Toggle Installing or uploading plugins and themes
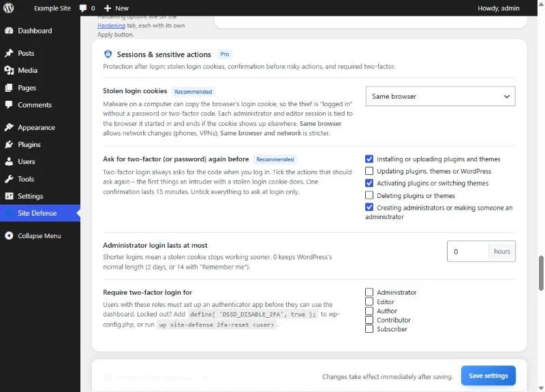The width and height of the screenshot is (545, 392). click(369, 159)
